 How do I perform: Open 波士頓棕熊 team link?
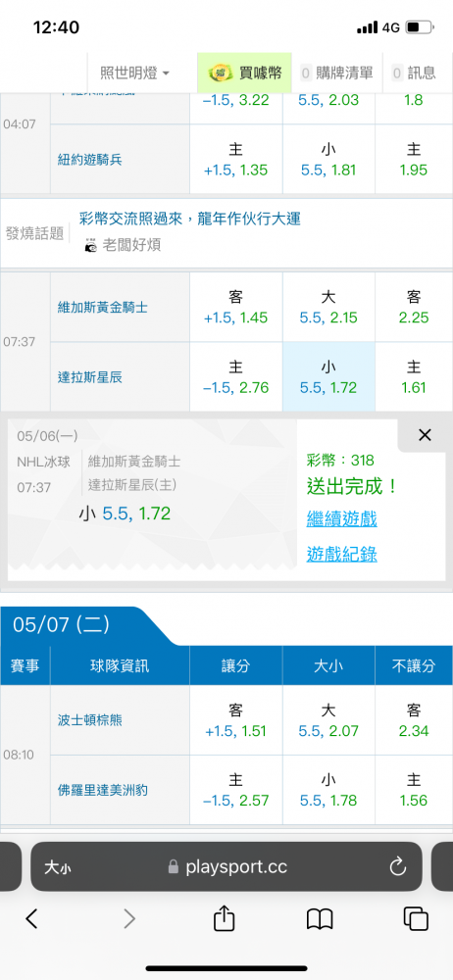(90, 720)
